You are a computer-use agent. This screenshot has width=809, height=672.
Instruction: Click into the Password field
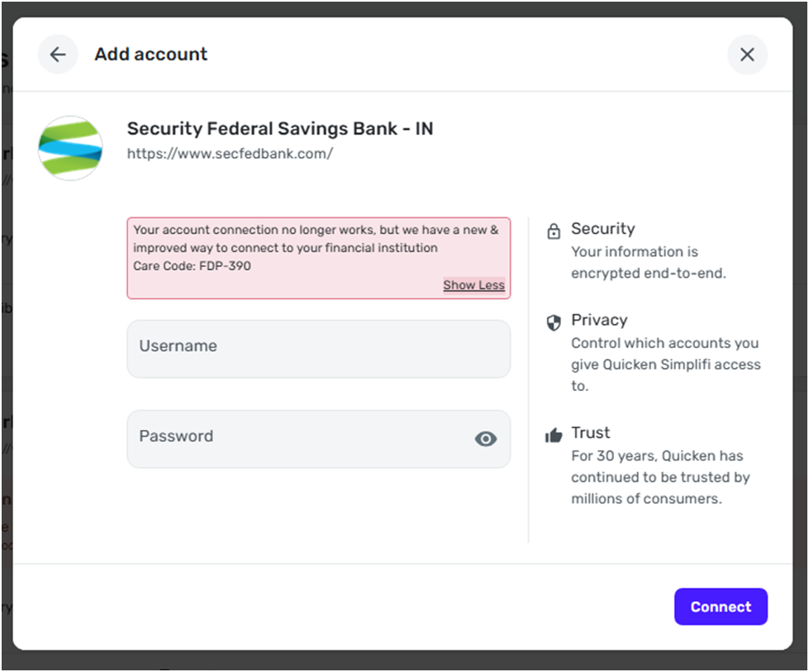297,439
